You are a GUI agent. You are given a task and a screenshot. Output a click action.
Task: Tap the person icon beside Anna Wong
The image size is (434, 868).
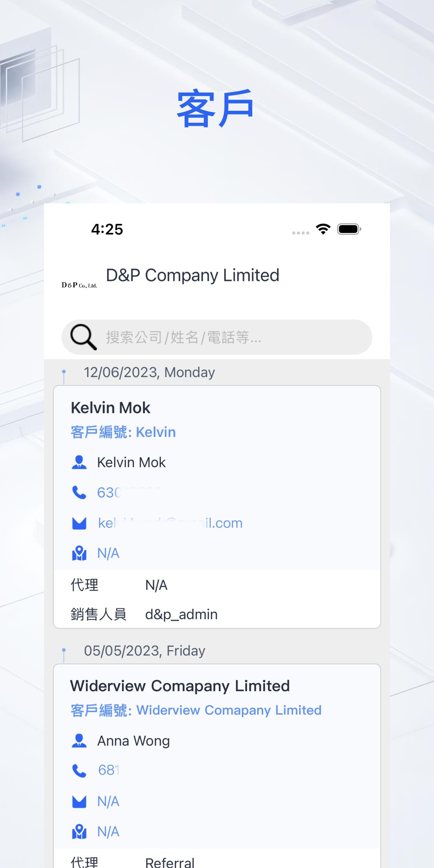point(79,741)
